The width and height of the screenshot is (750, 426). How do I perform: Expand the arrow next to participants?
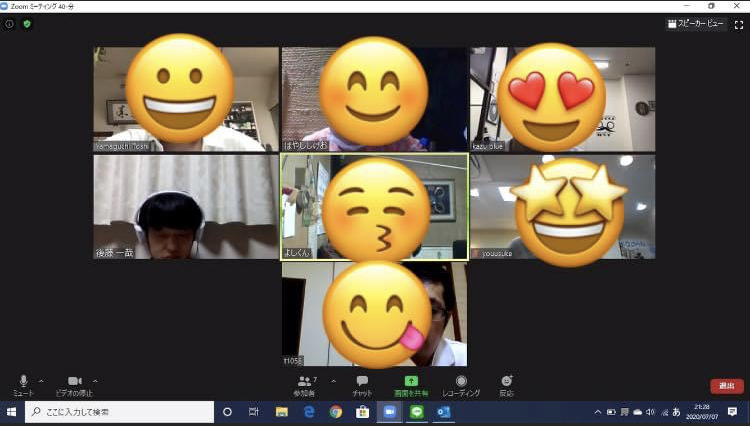click(x=333, y=381)
